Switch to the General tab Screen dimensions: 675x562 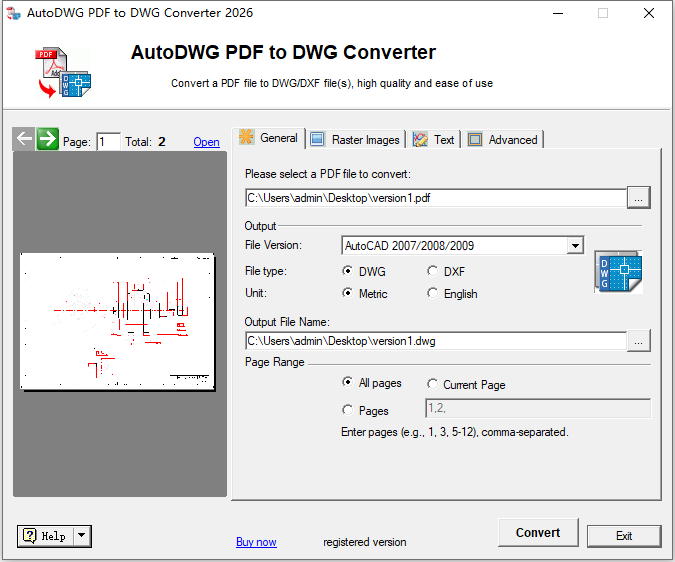tap(269, 138)
